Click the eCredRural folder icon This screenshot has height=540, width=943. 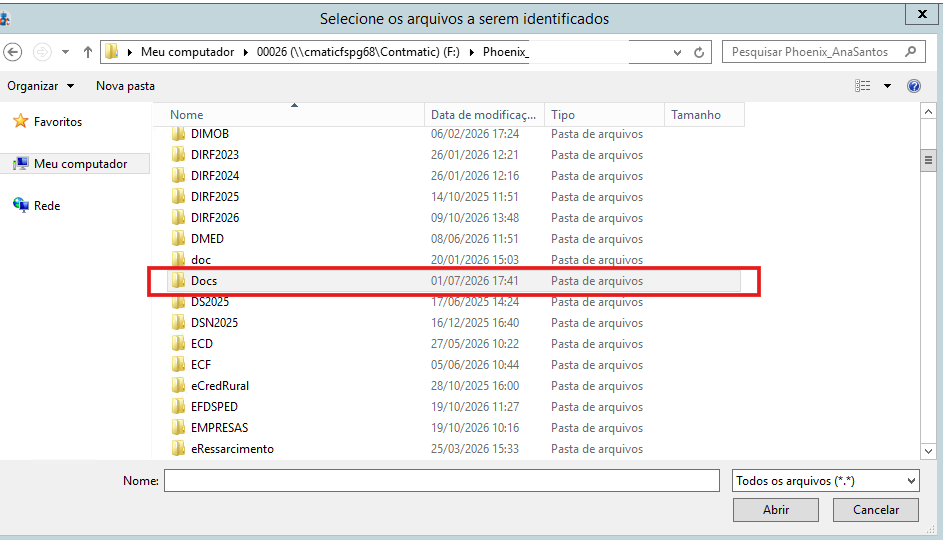(178, 385)
